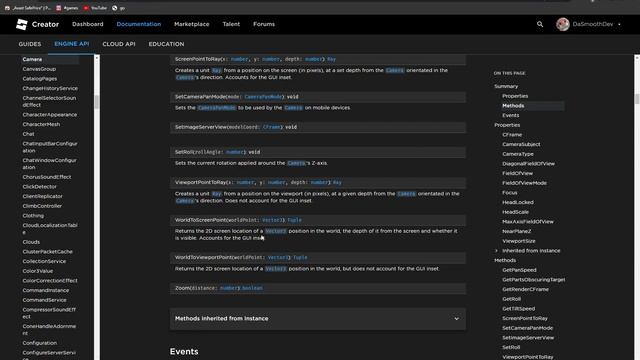Click the left sidebar scrollbar thumb
This screenshot has height=360, width=640.
[97, 102]
